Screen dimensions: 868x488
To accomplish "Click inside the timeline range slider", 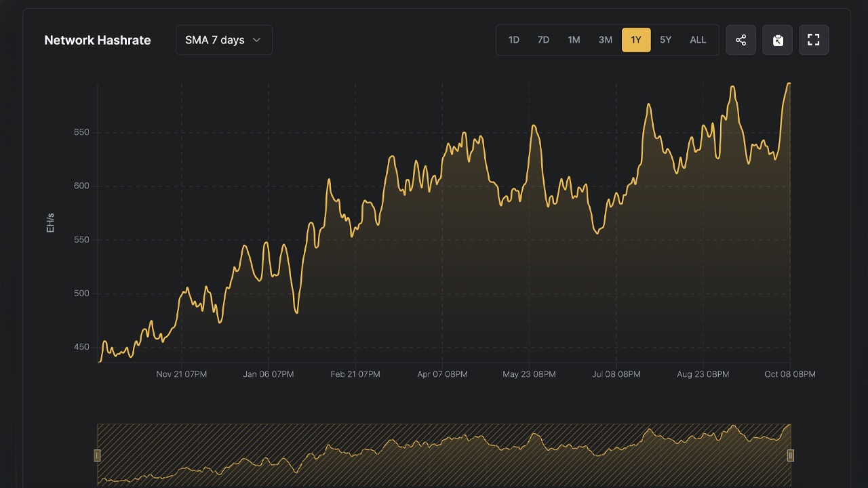I will point(444,455).
